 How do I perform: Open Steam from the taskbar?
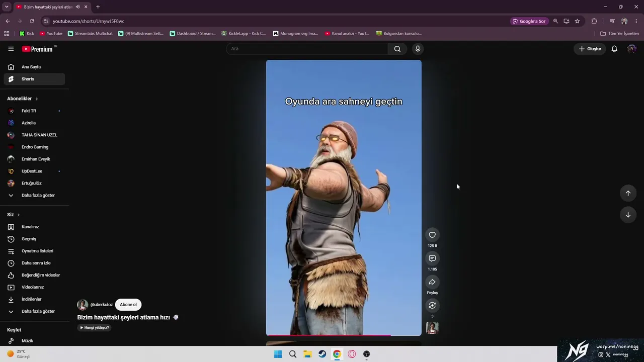pos(322,354)
